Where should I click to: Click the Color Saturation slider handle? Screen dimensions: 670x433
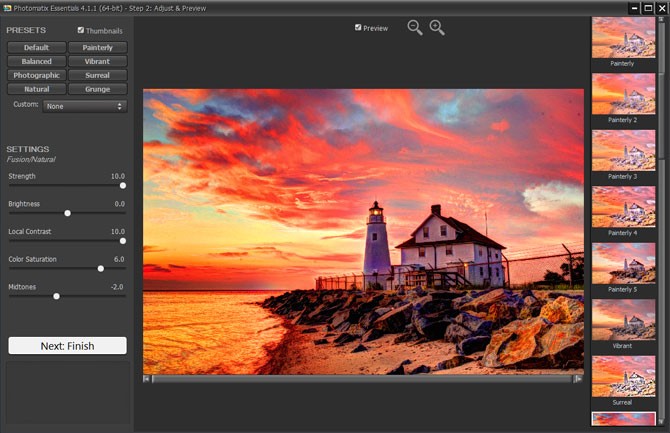click(100, 268)
